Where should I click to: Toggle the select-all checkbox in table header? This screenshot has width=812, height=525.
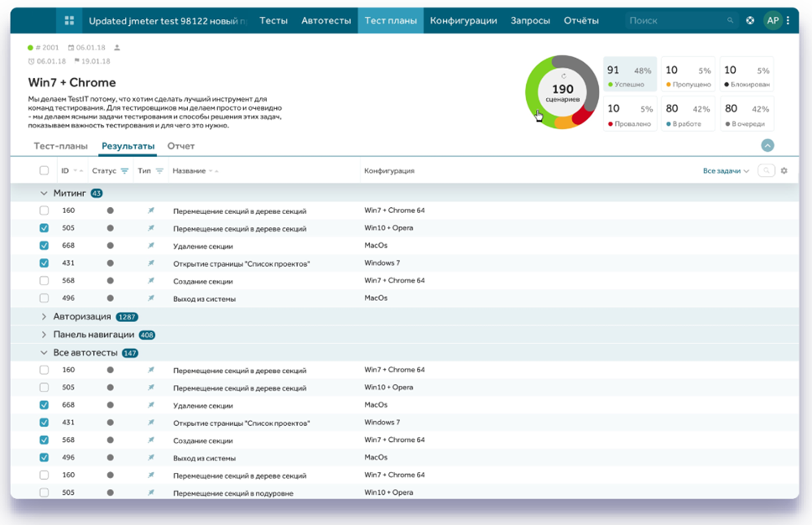[x=44, y=170]
